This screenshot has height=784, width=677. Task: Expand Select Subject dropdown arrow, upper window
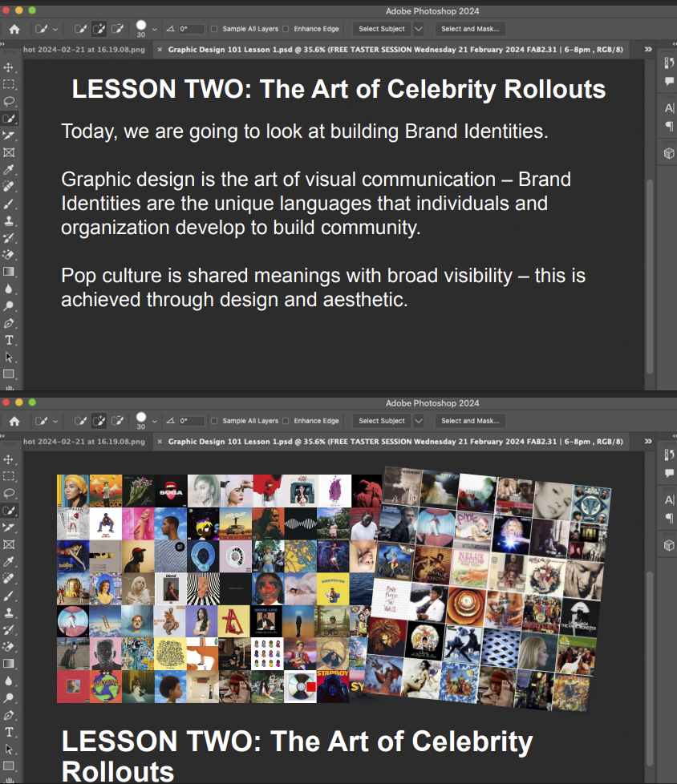tap(419, 29)
